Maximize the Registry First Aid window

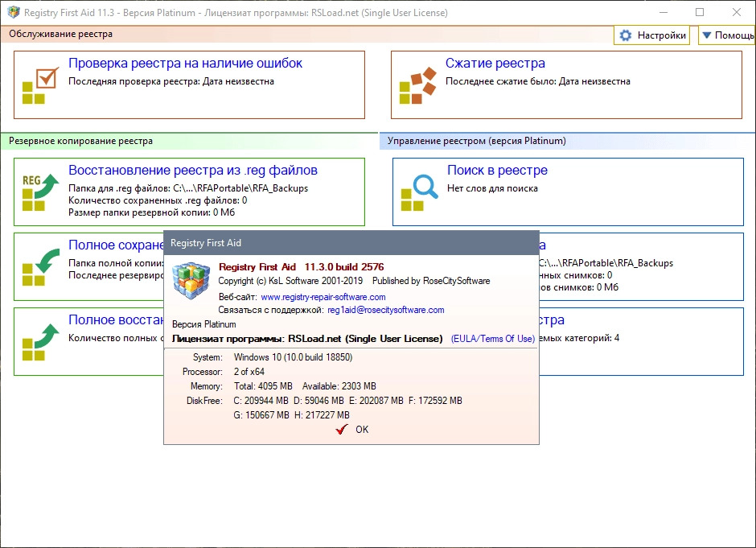[700, 12]
